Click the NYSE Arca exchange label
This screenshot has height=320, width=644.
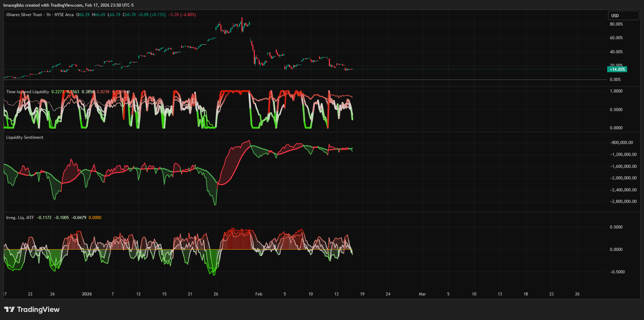tap(64, 15)
